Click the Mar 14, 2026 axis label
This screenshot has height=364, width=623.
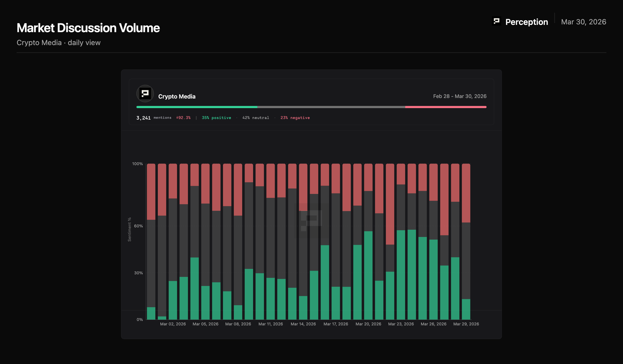(303, 324)
